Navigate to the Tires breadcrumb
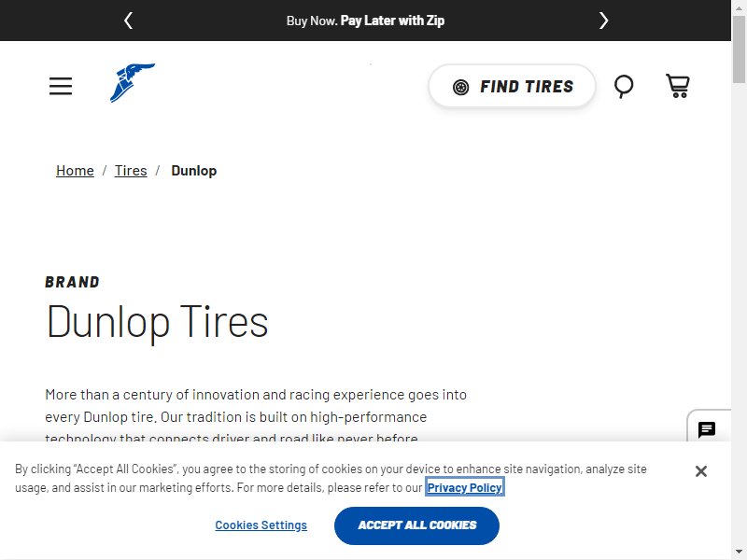This screenshot has height=560, width=747. 131,171
